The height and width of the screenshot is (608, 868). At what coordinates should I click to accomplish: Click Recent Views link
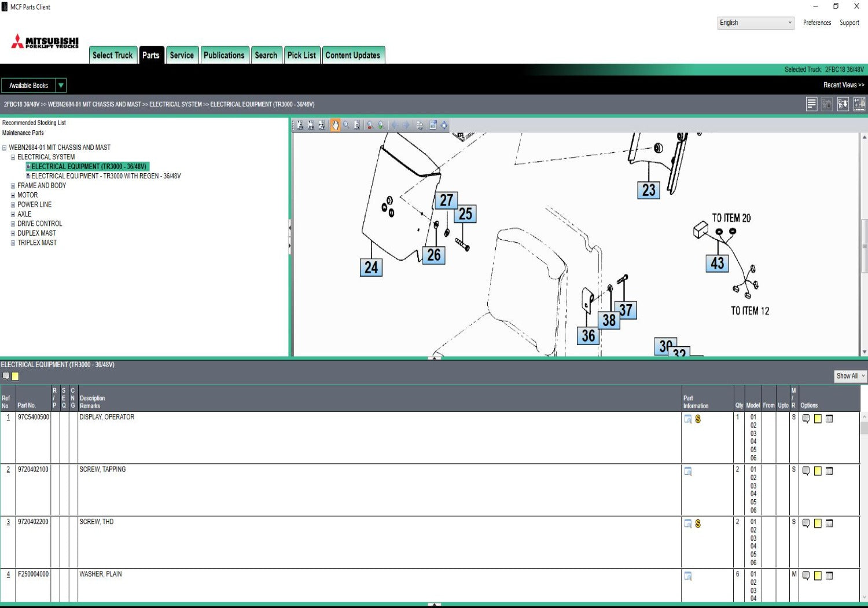[843, 85]
